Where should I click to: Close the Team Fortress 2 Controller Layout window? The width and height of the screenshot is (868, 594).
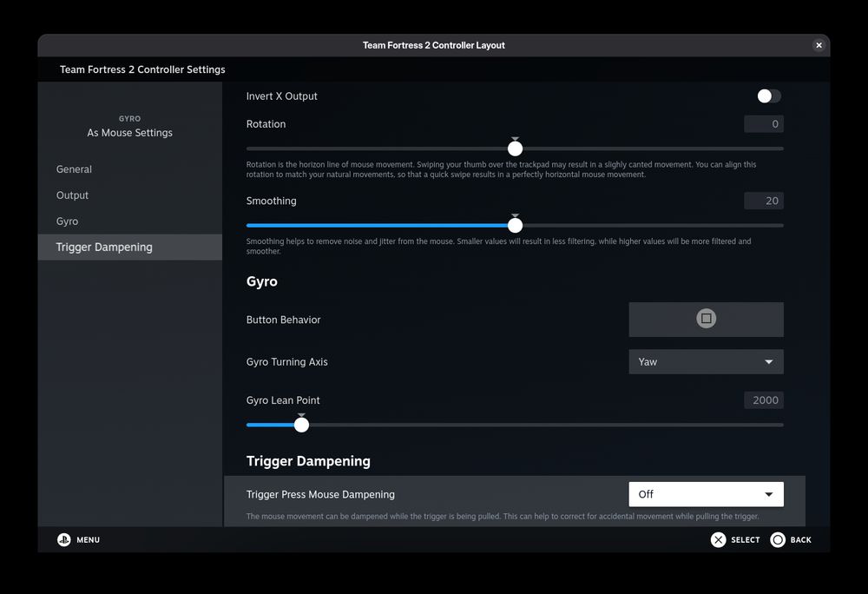coord(818,44)
